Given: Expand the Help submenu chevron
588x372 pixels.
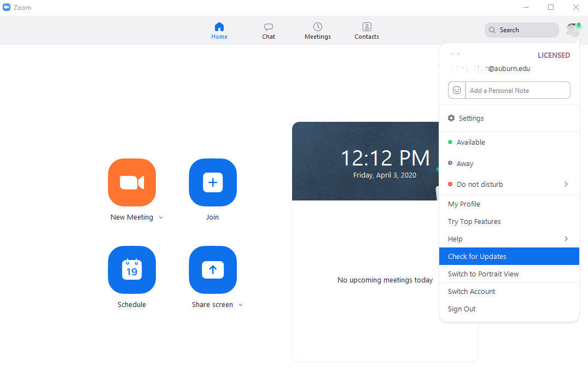Looking at the screenshot, I should tap(566, 239).
